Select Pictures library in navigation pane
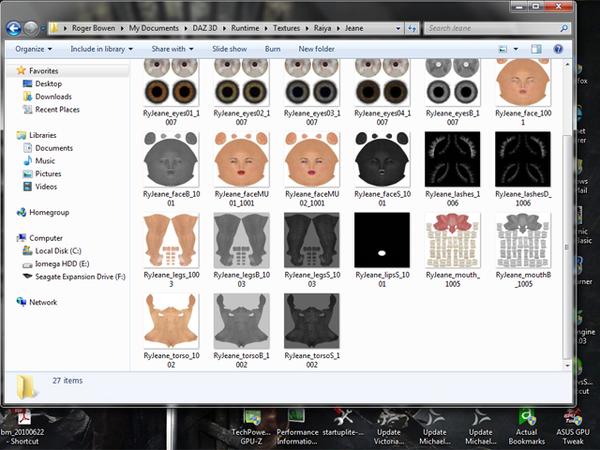 tap(48, 174)
